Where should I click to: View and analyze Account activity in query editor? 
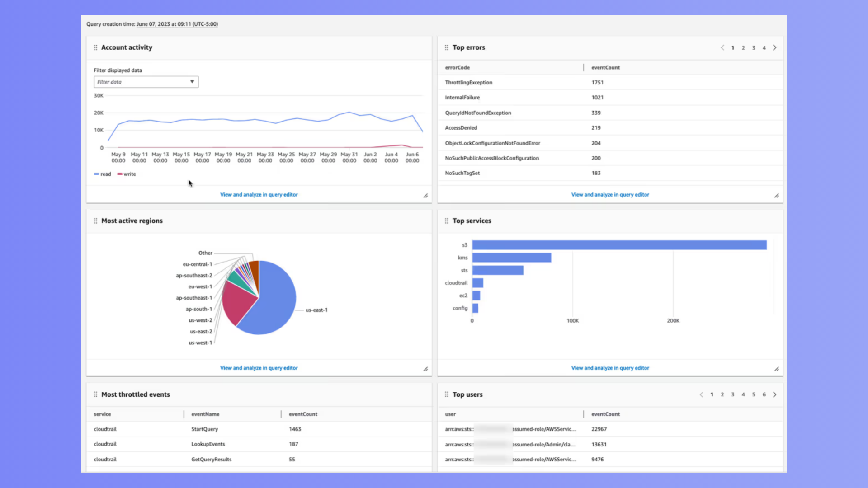tap(259, 194)
